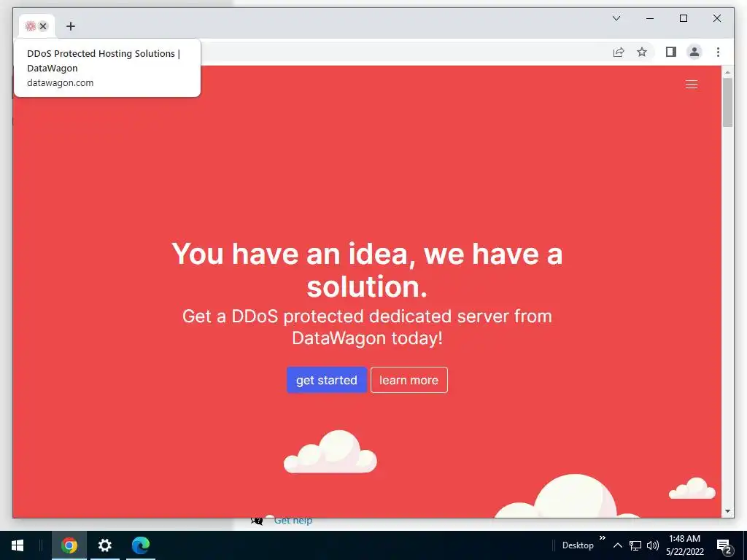Viewport: 747px width, 560px height.
Task: Open a new Chrome tab
Action: click(71, 26)
